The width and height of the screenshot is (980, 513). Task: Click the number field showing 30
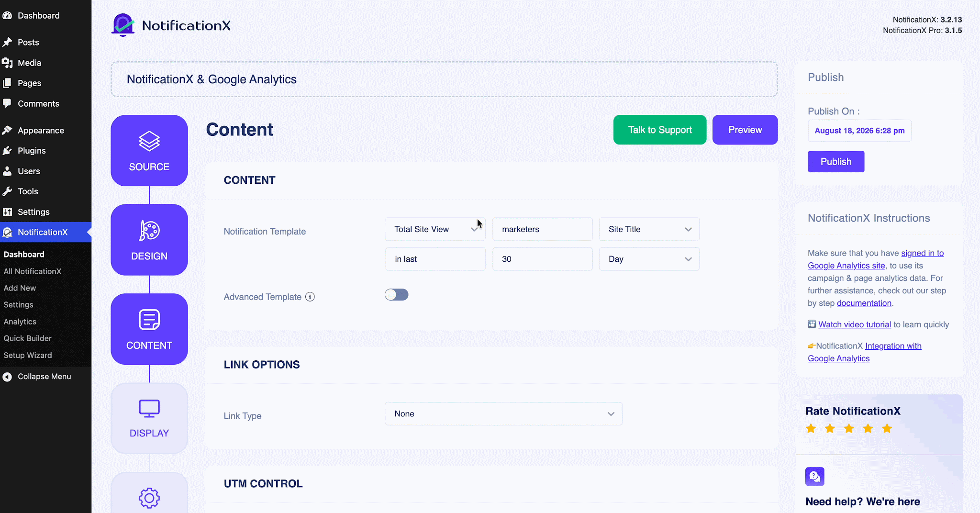543,259
